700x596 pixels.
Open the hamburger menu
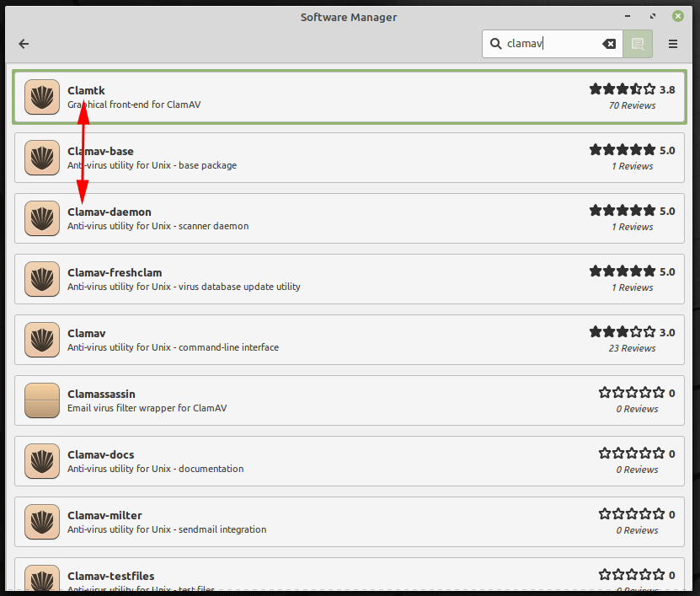pos(673,44)
